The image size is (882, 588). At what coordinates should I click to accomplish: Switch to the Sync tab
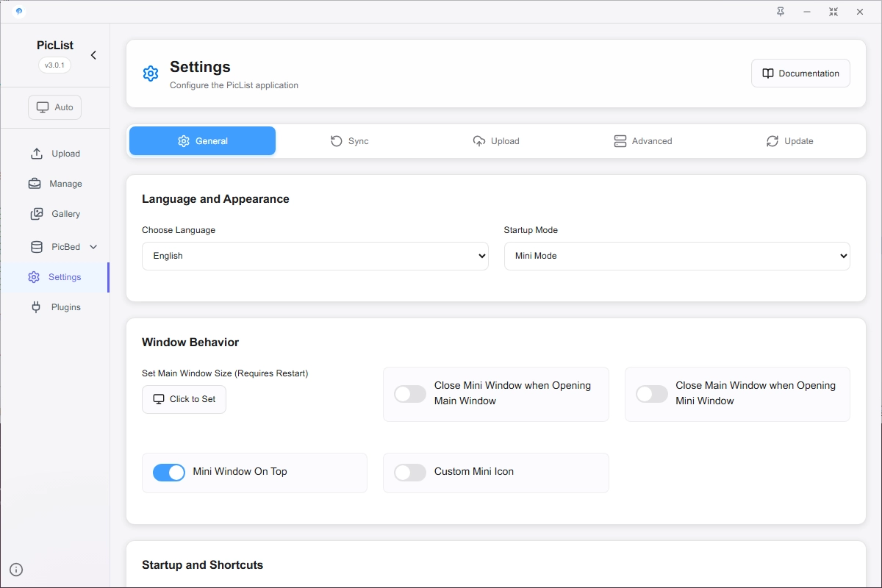pos(349,141)
